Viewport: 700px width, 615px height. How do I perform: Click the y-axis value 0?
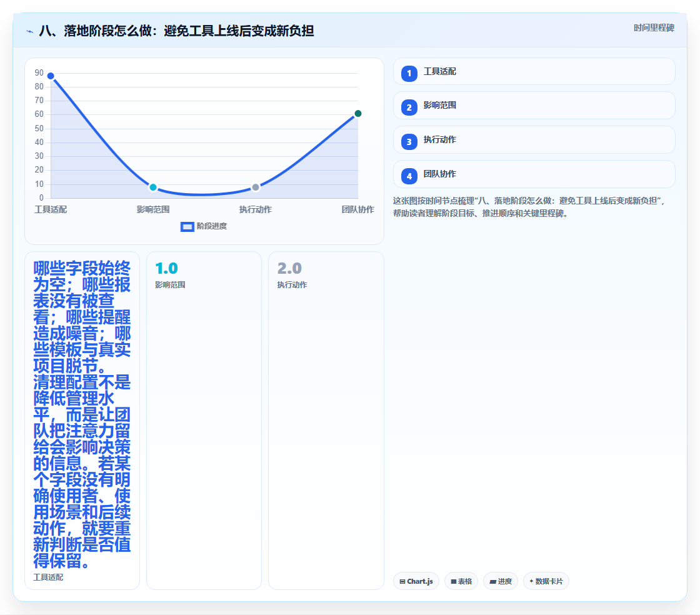coord(41,197)
